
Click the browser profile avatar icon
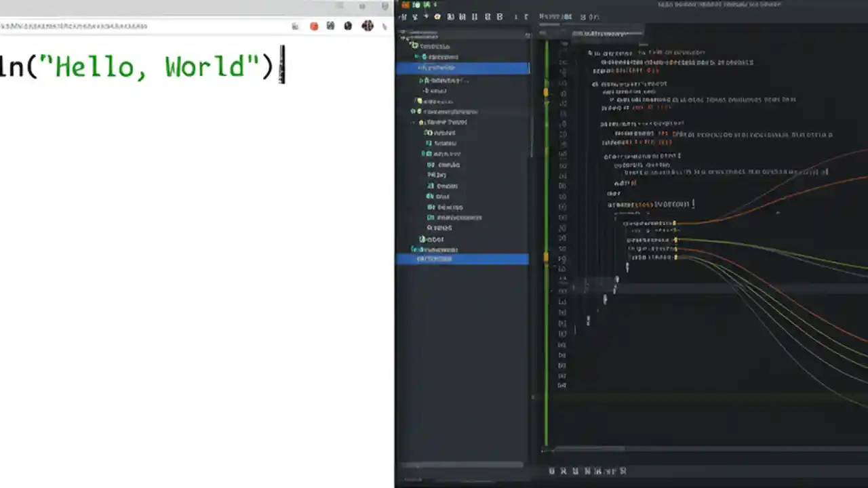pyautogui.click(x=367, y=26)
